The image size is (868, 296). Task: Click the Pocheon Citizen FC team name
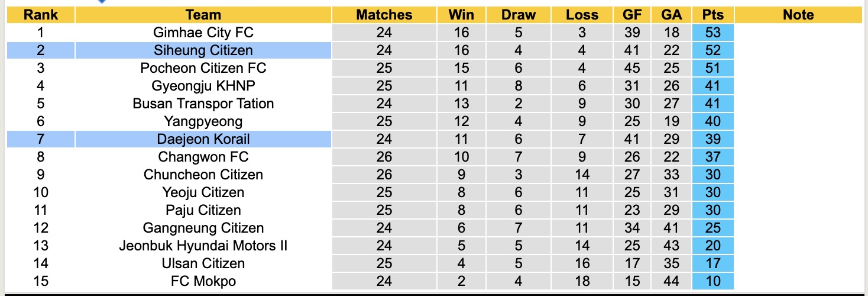tap(203, 68)
